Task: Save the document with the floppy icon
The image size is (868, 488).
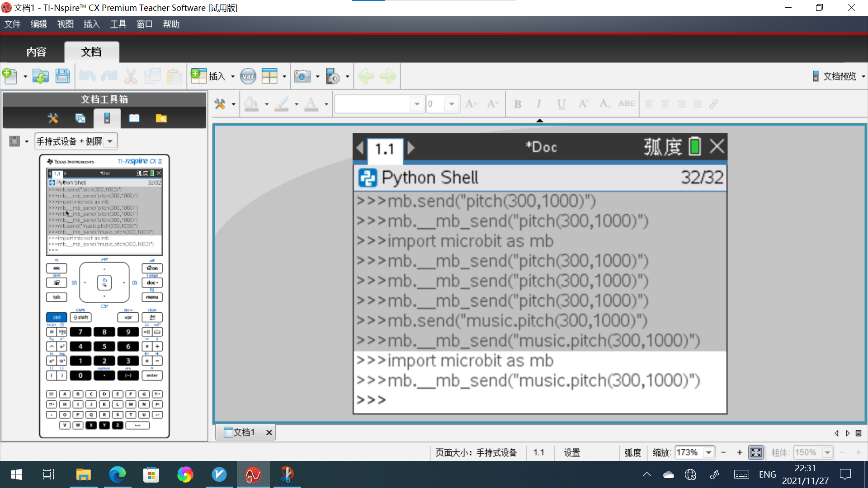Action: point(62,76)
